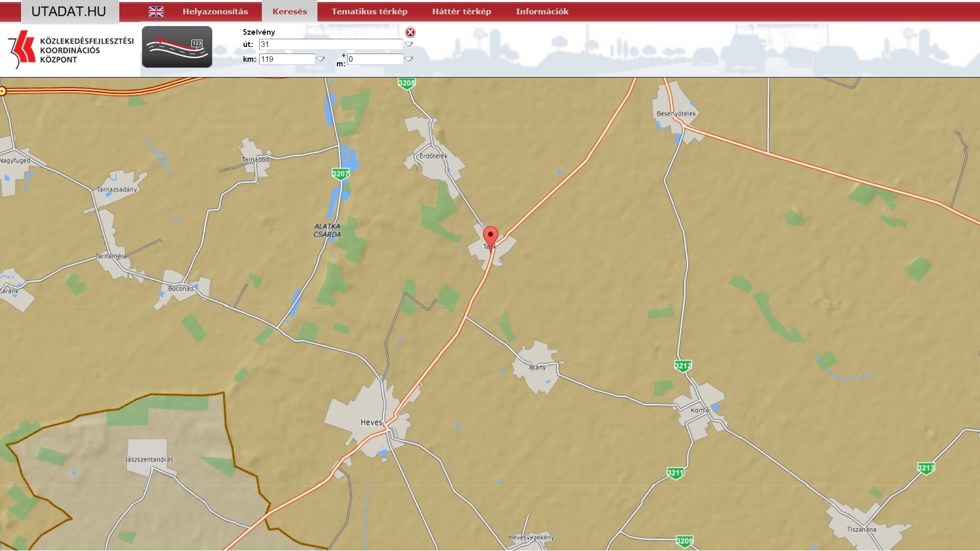Click the road section search icon
Image resolution: width=980 pixels, height=551 pixels.
[177, 47]
